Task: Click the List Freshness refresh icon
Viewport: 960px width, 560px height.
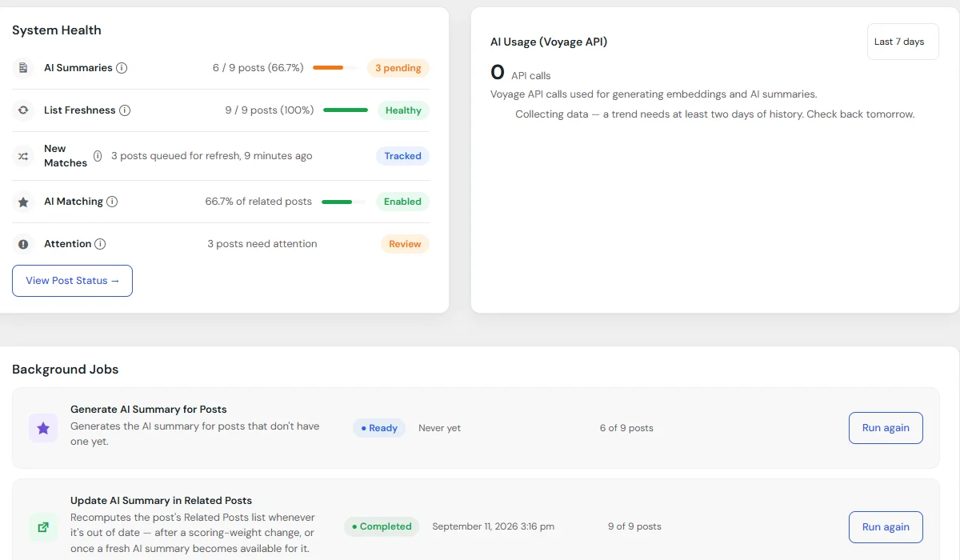Action: 23,110
